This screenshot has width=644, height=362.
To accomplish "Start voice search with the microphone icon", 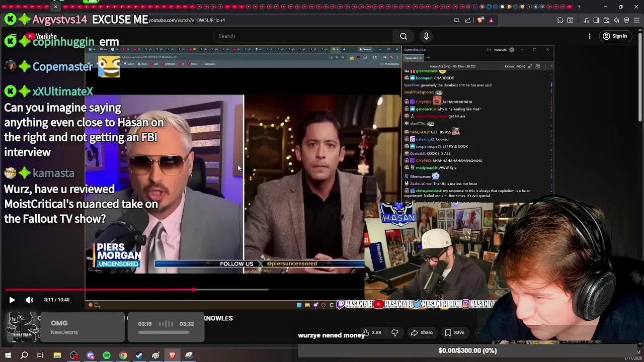I will (x=426, y=36).
